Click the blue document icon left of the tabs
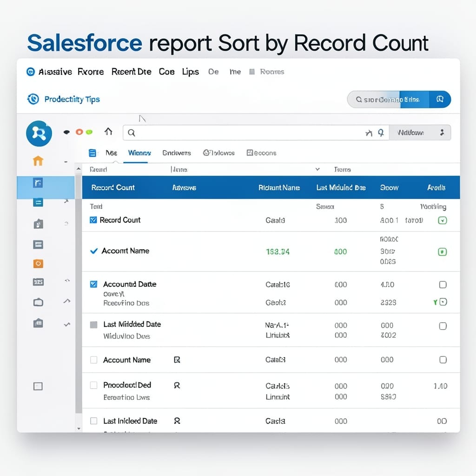This screenshot has width=476, height=476. [93, 153]
